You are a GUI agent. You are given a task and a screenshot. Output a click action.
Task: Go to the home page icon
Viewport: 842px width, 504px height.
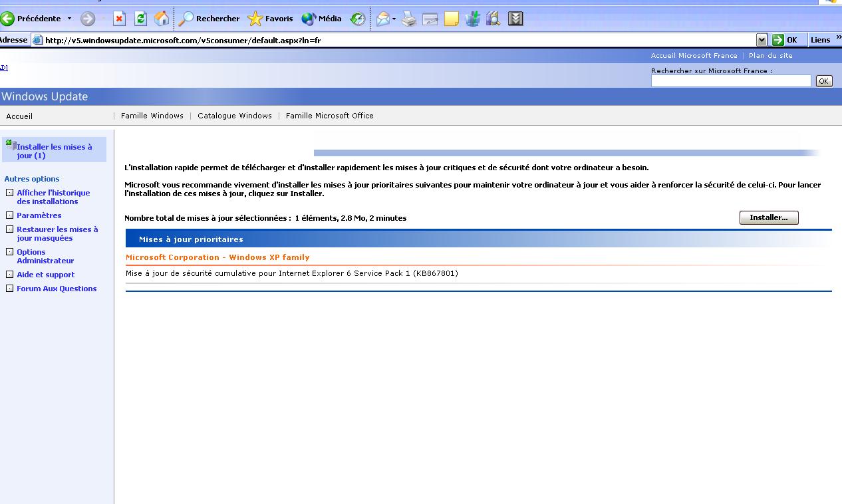coord(162,19)
